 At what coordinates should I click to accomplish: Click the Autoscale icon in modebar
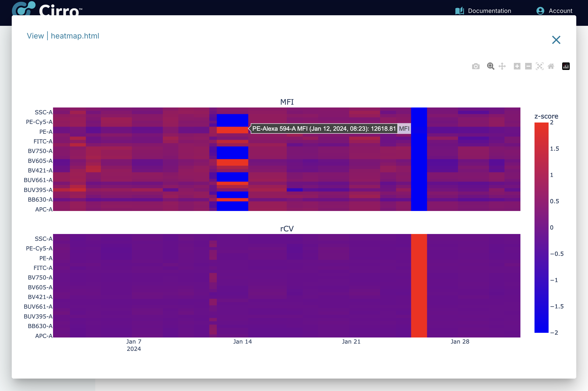pos(539,66)
